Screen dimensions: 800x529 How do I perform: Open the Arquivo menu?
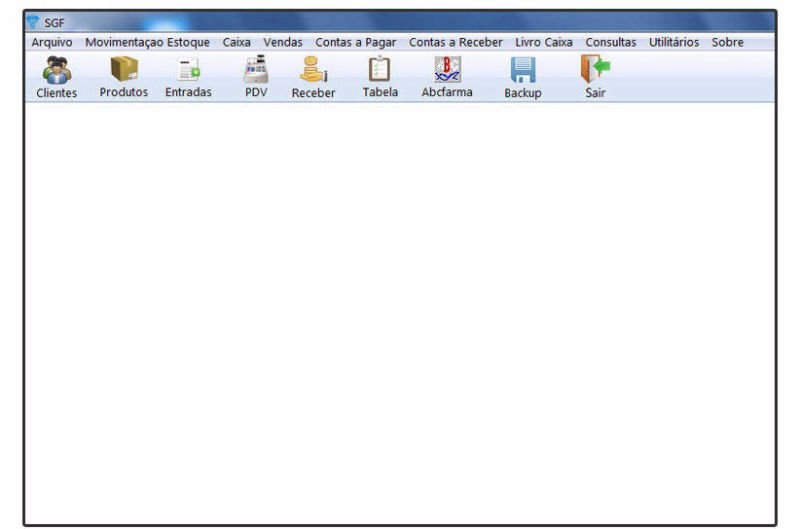(52, 43)
